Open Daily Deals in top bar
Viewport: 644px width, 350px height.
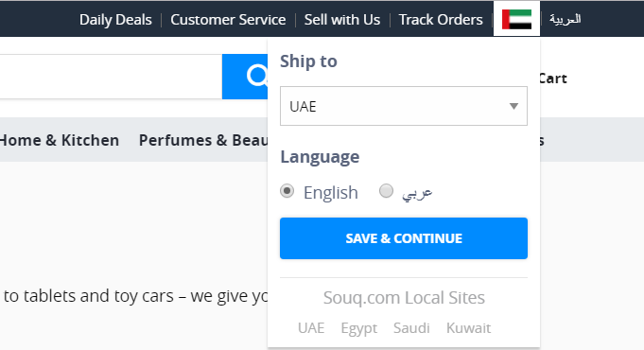click(115, 20)
